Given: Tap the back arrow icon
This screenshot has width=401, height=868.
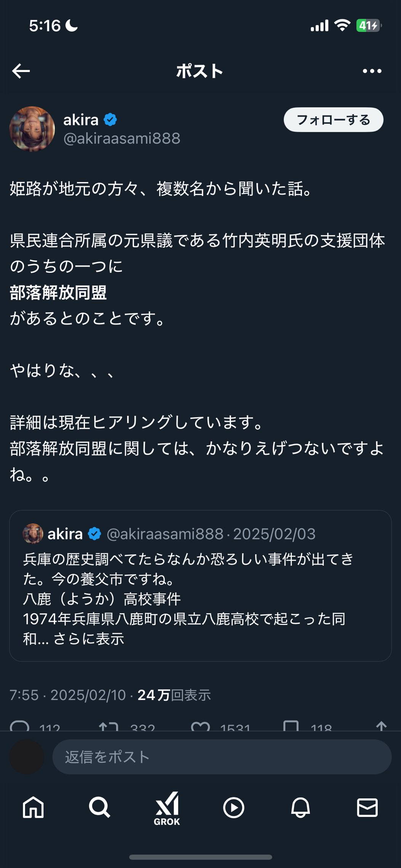Looking at the screenshot, I should [x=21, y=71].
